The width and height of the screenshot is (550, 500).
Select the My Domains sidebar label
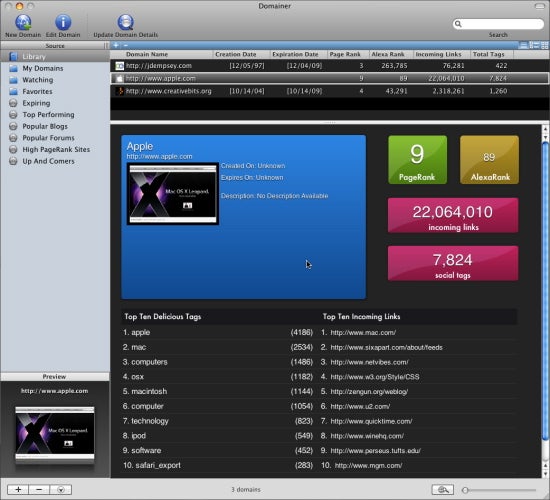(43, 68)
